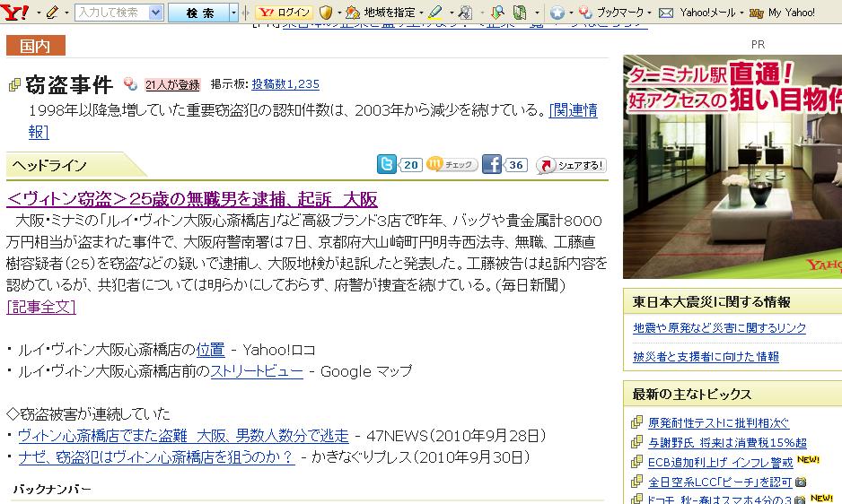
Task: Open 被災者と支援者に向けた情報 link
Action: coord(706,356)
